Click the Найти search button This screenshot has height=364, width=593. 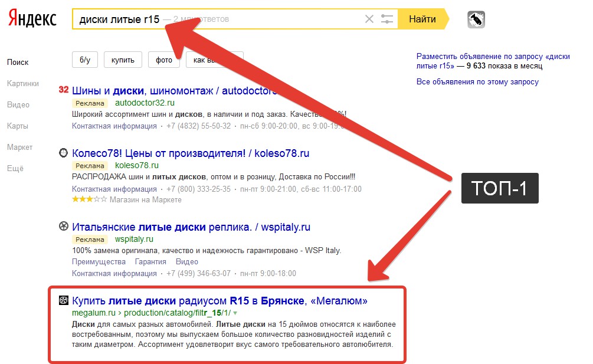pos(422,19)
